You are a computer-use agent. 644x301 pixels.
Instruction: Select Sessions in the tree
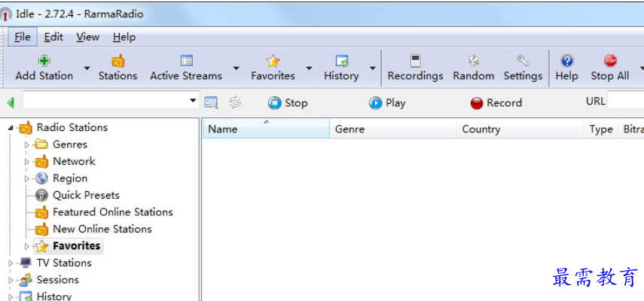point(57,280)
